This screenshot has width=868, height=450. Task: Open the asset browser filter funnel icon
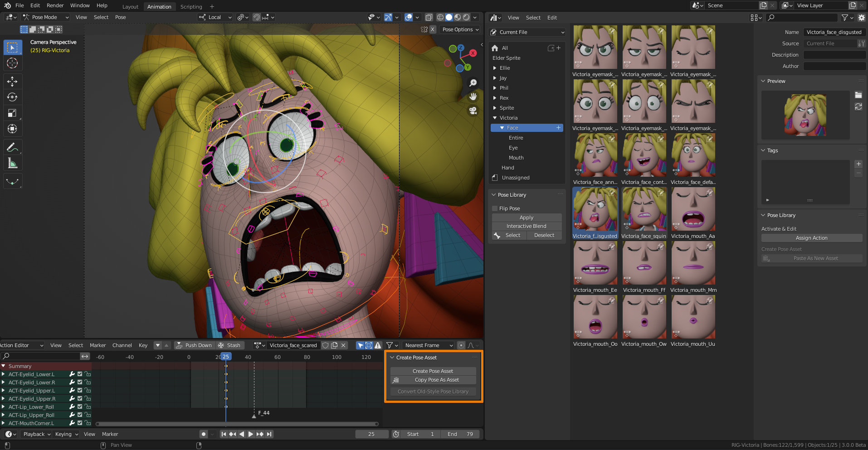[x=845, y=18]
